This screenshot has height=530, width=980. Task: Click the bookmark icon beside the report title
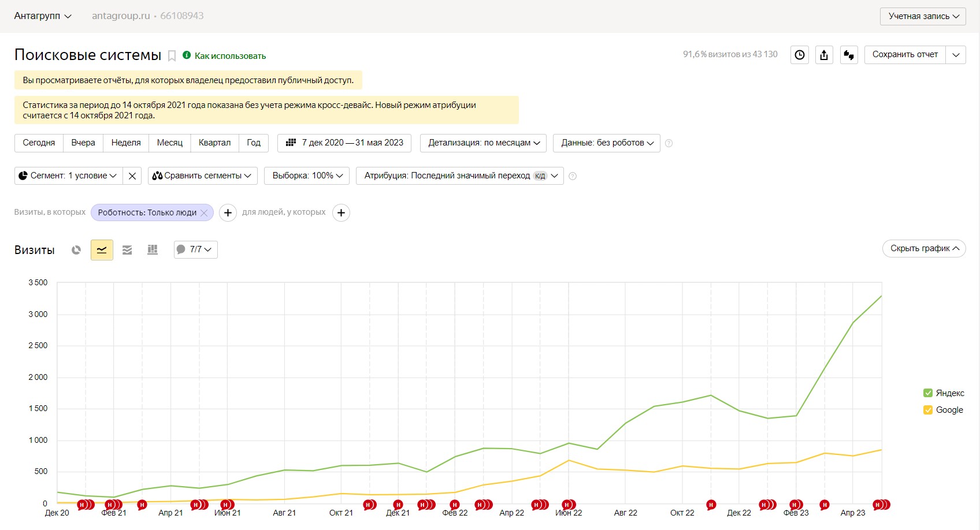[x=172, y=56]
